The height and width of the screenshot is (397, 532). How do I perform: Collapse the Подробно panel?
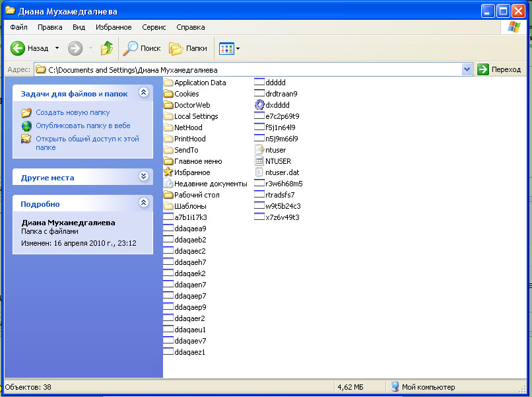[143, 202]
